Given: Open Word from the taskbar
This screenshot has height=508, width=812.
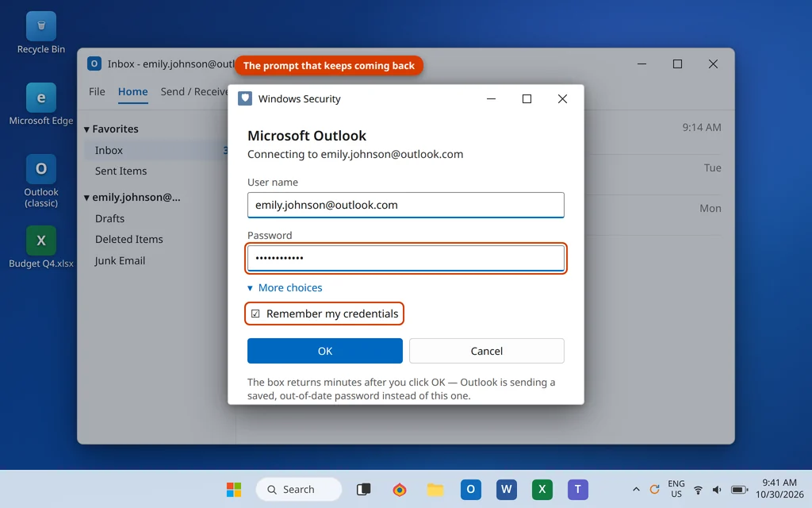Looking at the screenshot, I should coord(507,489).
